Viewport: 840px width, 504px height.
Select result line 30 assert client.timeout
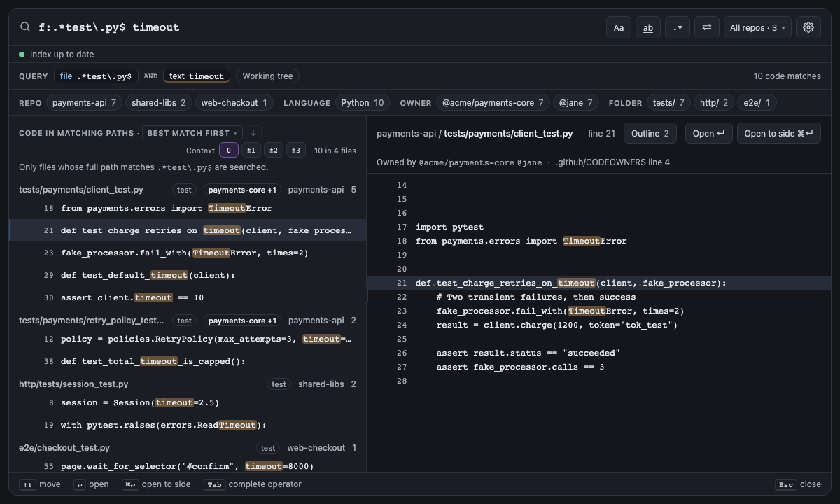click(x=188, y=297)
